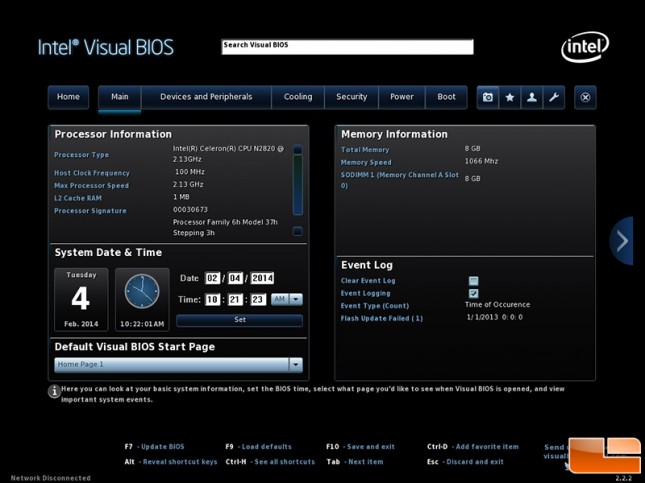Go to the Security tab
The width and height of the screenshot is (645, 483).
pos(351,97)
